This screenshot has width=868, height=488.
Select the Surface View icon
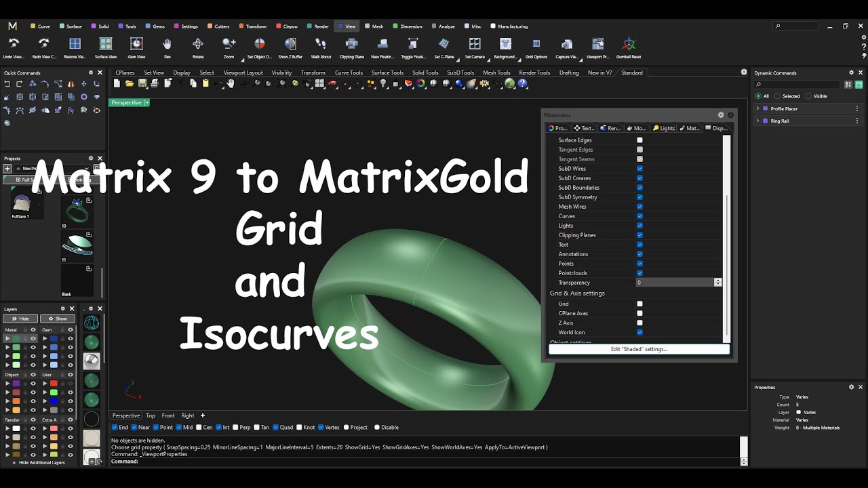(x=106, y=43)
